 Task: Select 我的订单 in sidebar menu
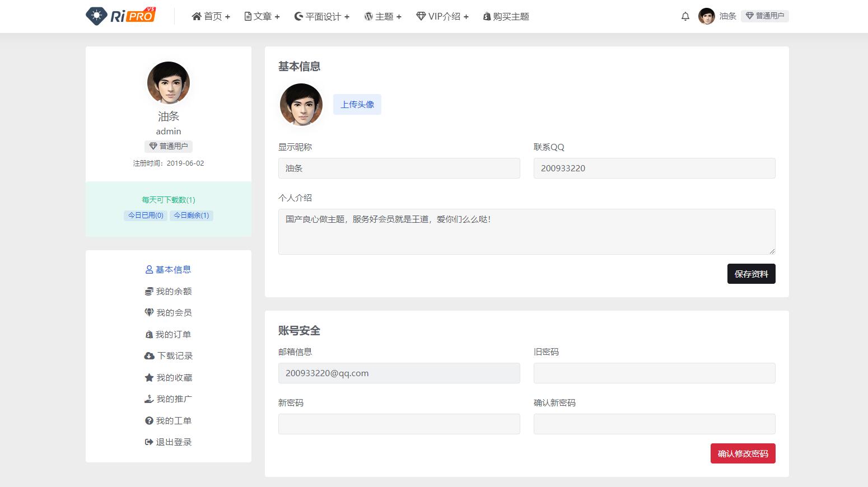168,335
